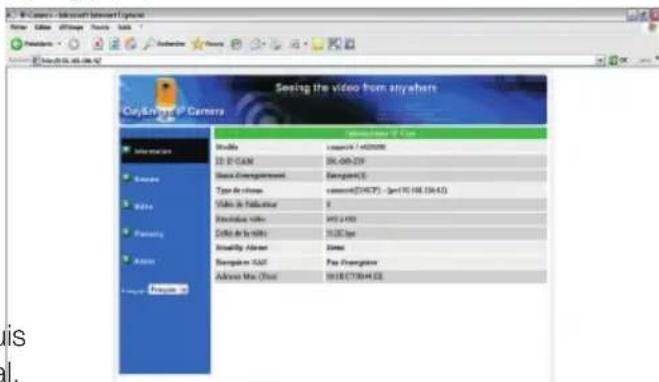Expand the Edit icon dropdown arrow

(306, 44)
